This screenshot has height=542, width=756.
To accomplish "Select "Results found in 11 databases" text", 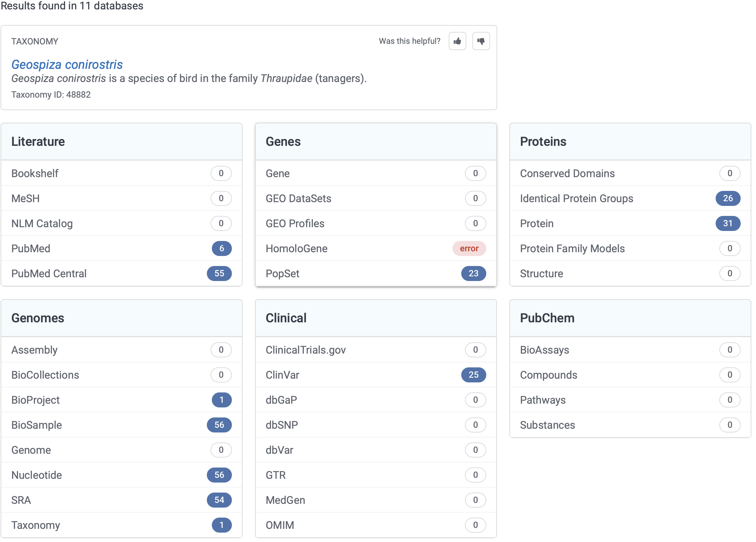I will 72,6.
